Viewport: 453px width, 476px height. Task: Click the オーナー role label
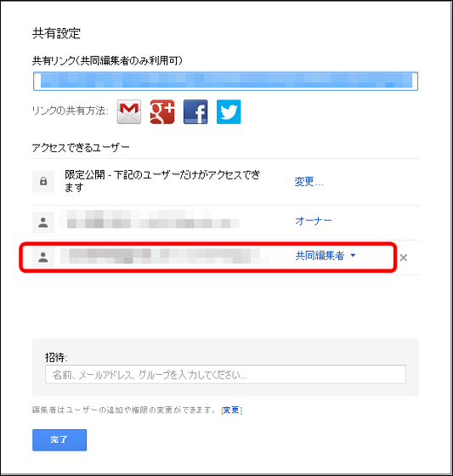[x=314, y=221]
